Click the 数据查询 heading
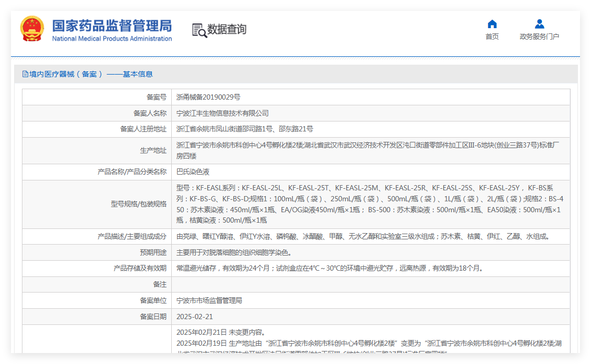Screen dimensions: 591x364 pyautogui.click(x=227, y=29)
